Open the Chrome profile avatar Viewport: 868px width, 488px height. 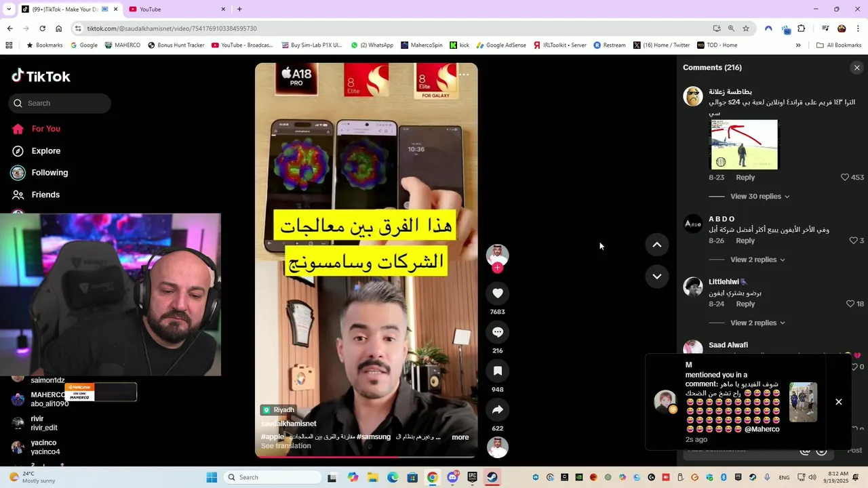pos(842,28)
